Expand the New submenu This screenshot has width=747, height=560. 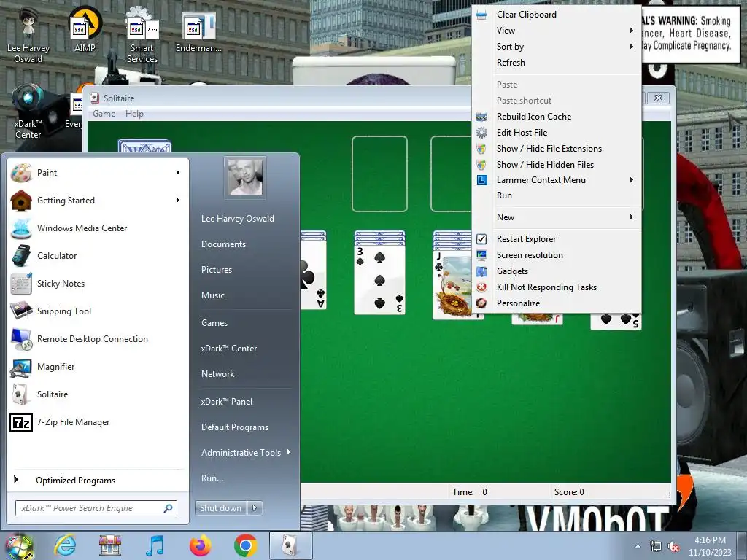[557, 217]
